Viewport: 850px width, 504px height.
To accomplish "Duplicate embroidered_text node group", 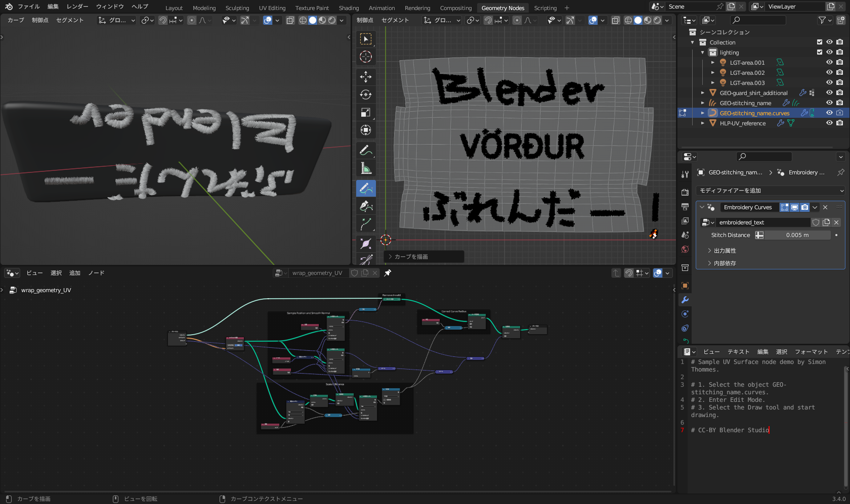I will (826, 222).
